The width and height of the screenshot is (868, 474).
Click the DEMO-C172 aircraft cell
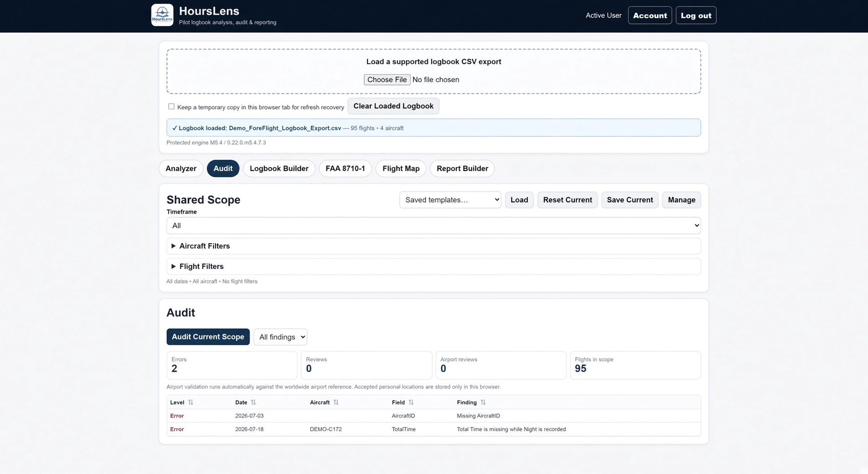tap(325, 429)
